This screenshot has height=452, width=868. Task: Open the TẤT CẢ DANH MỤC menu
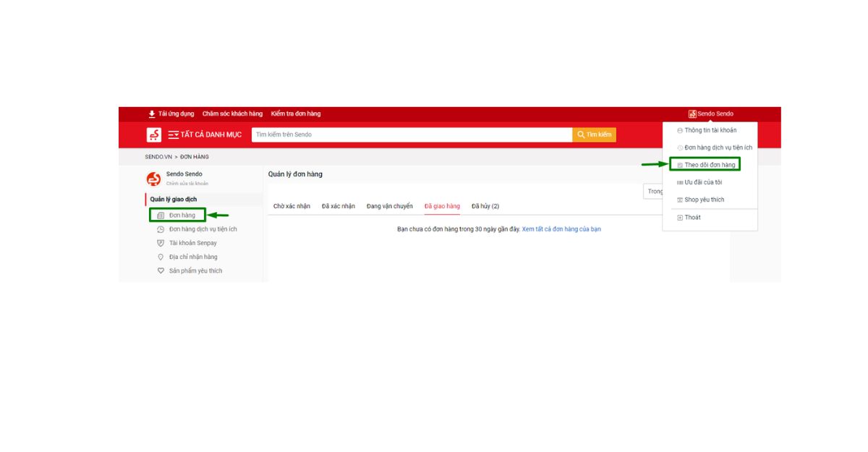tap(205, 135)
